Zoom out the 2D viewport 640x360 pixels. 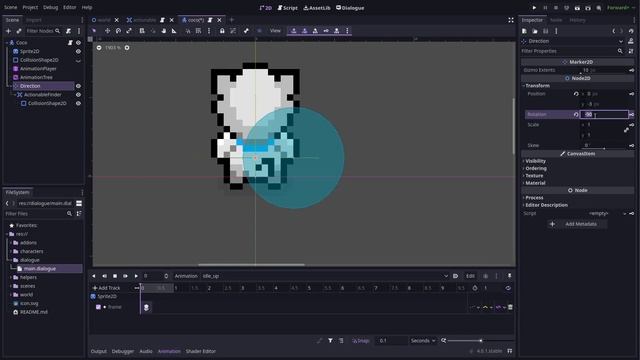click(x=99, y=48)
